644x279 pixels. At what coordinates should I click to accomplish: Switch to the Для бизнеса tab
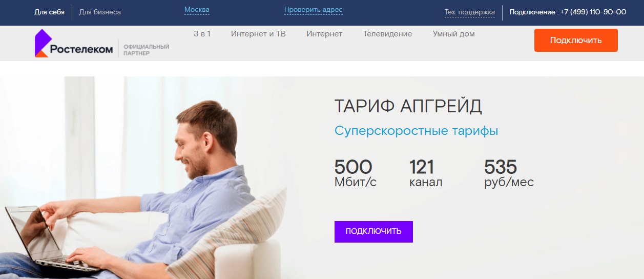tap(100, 12)
